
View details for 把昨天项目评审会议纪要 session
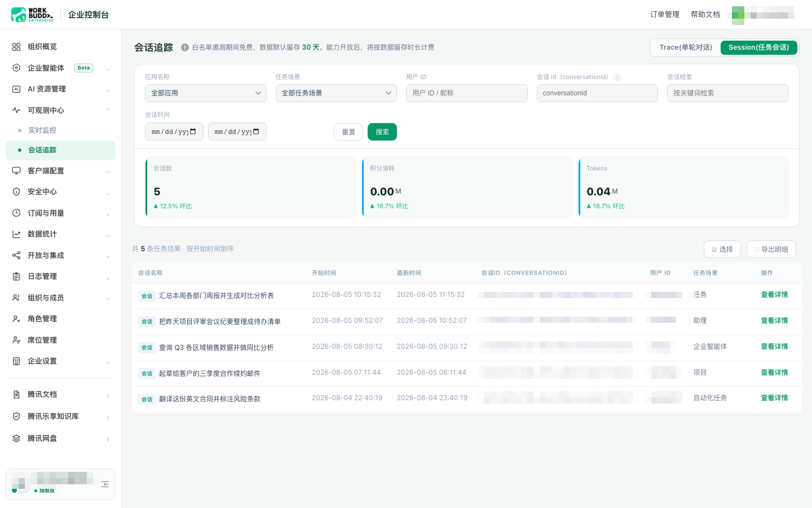click(774, 321)
